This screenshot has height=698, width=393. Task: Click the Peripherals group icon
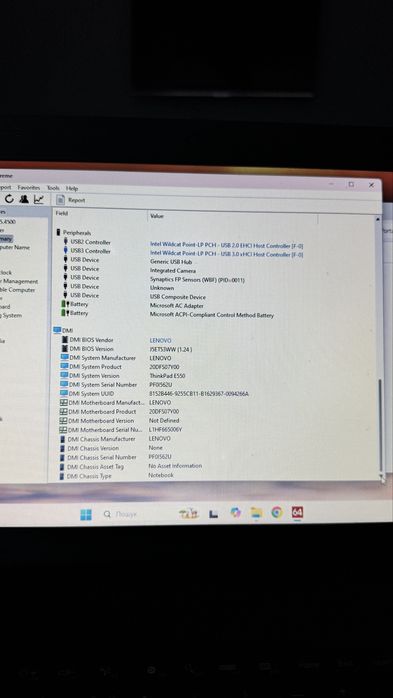point(58,232)
